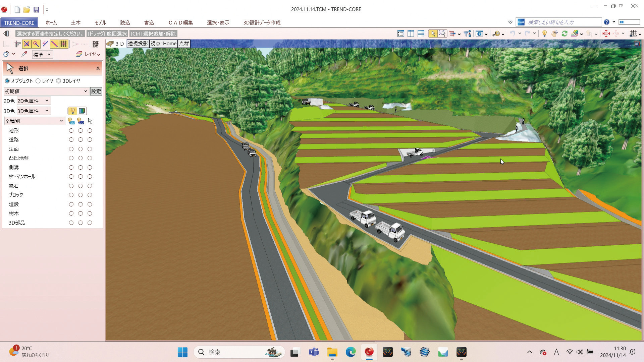Open the dropdown arrow beside grid settings
The image size is (644, 362).
coord(640,34)
